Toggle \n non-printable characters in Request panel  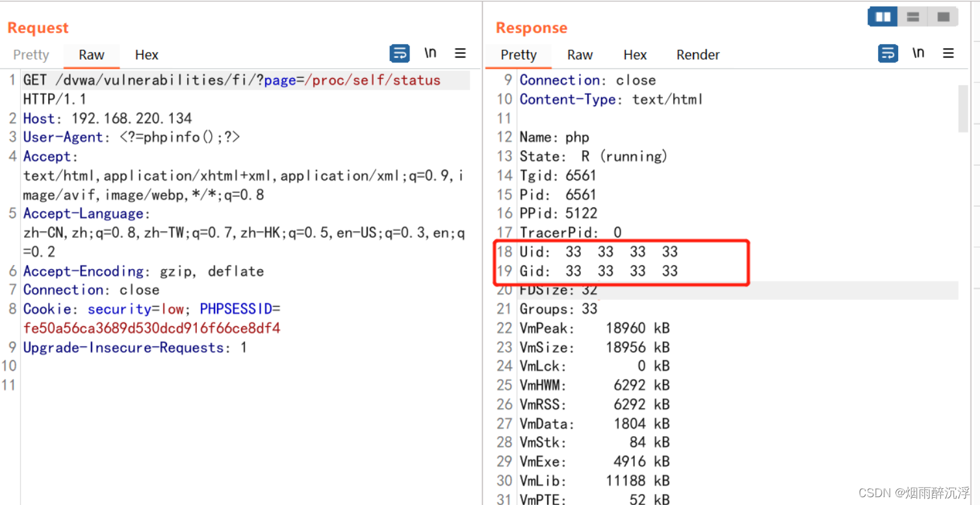430,53
